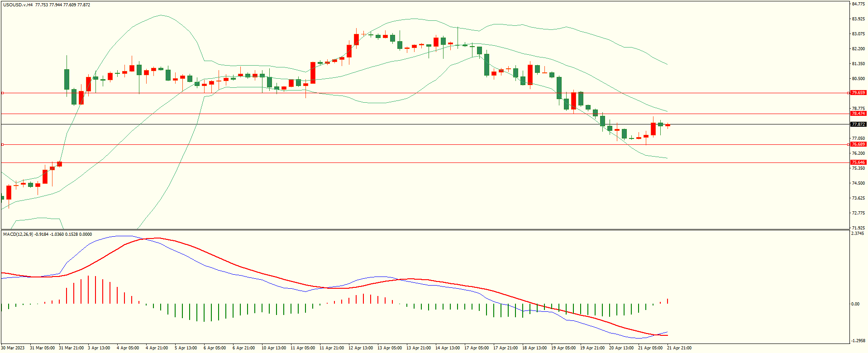868x353 pixels.
Task: Click the 76.200 price axis value
Action: pos(858,153)
